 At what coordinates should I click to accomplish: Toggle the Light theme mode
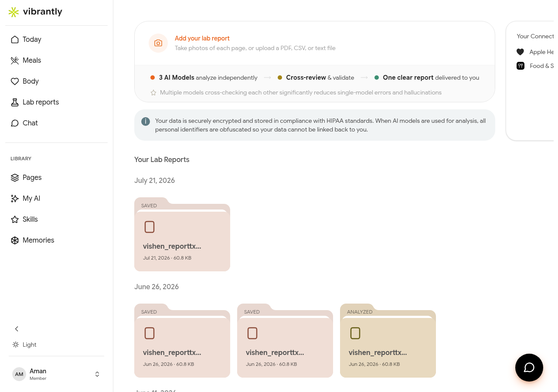tap(24, 345)
